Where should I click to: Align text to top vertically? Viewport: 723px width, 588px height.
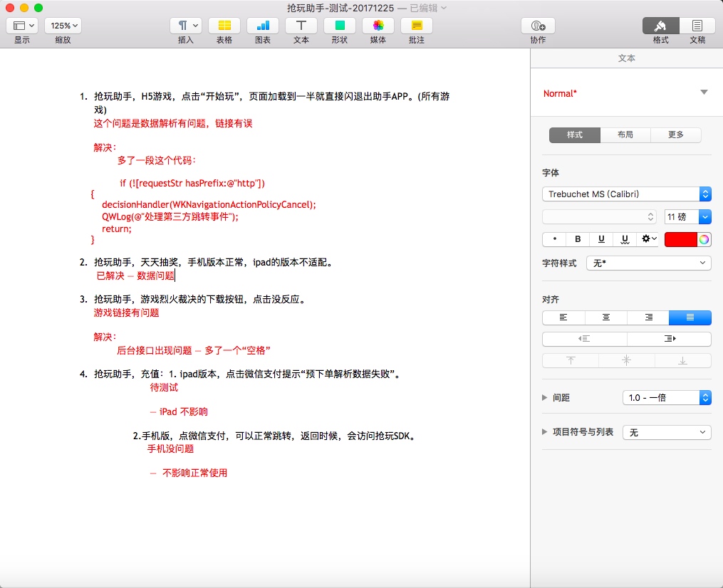coord(571,360)
